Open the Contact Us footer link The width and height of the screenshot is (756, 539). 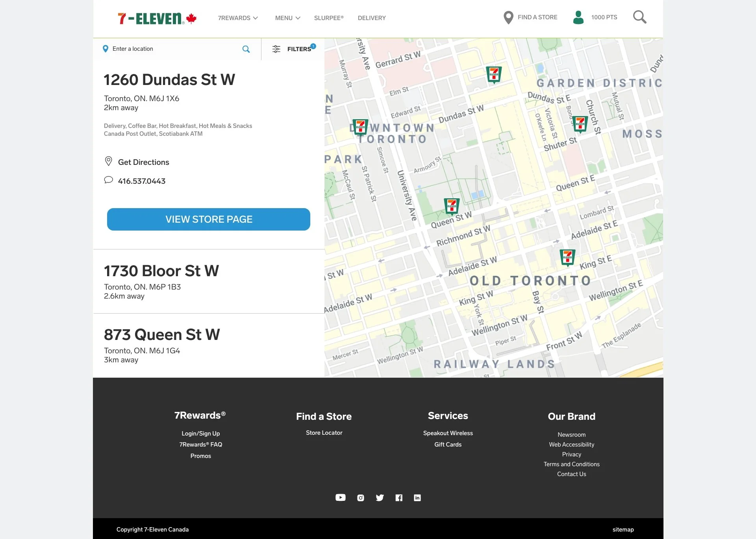click(x=572, y=474)
